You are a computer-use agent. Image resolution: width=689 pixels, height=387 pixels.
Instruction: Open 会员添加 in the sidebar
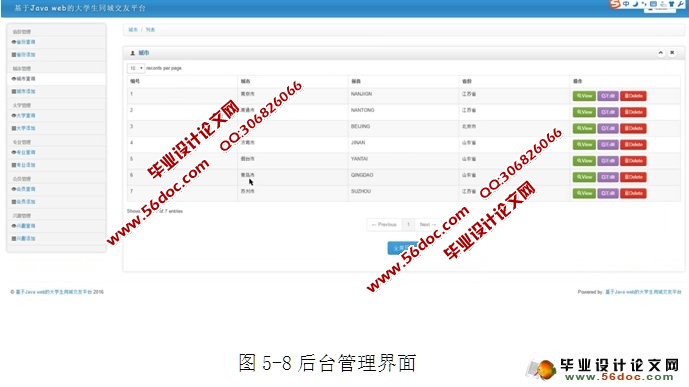26,202
